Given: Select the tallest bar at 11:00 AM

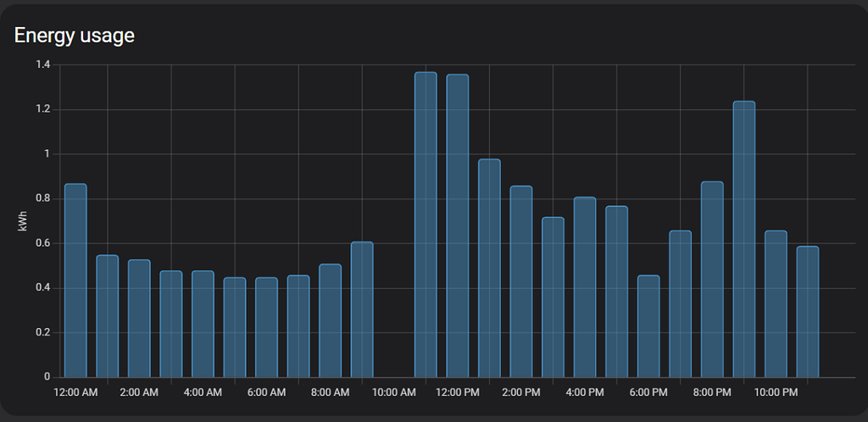Looking at the screenshot, I should pyautogui.click(x=426, y=225).
